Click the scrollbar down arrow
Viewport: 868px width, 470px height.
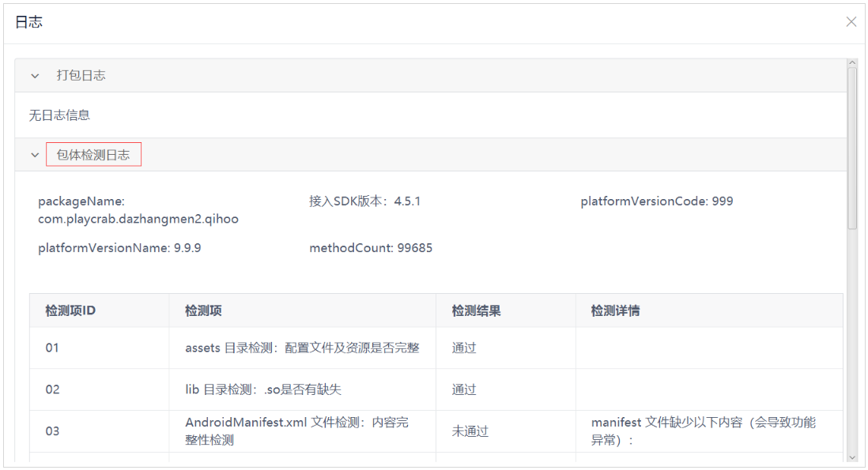tap(852, 457)
